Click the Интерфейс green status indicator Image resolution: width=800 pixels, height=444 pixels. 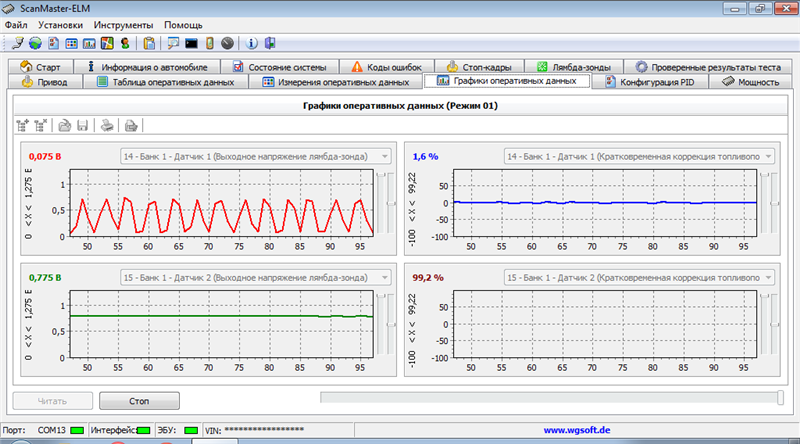tap(143, 430)
